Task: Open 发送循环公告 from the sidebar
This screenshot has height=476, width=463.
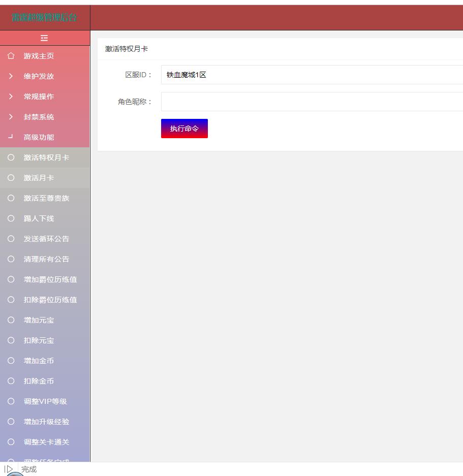Action: coord(46,239)
